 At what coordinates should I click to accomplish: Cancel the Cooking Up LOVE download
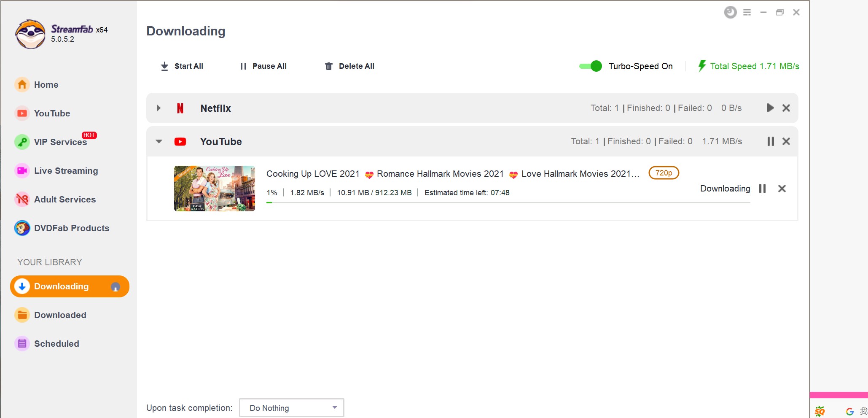(x=782, y=189)
